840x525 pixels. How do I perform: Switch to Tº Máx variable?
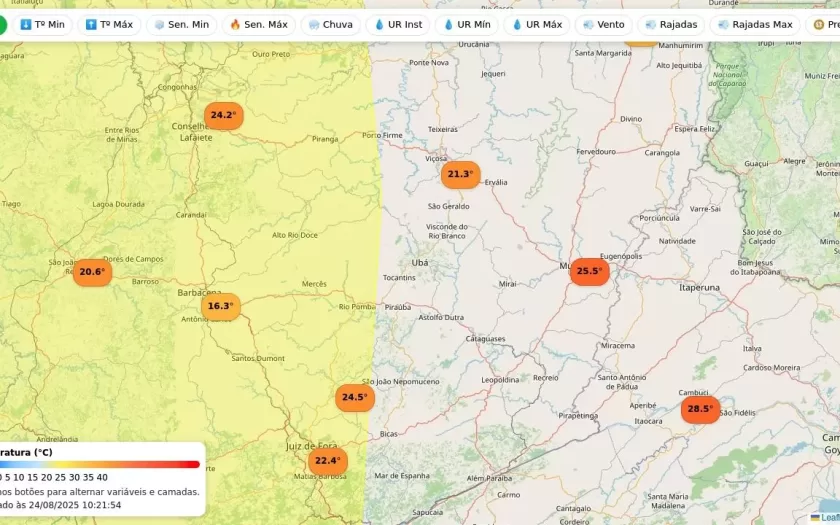pos(109,25)
